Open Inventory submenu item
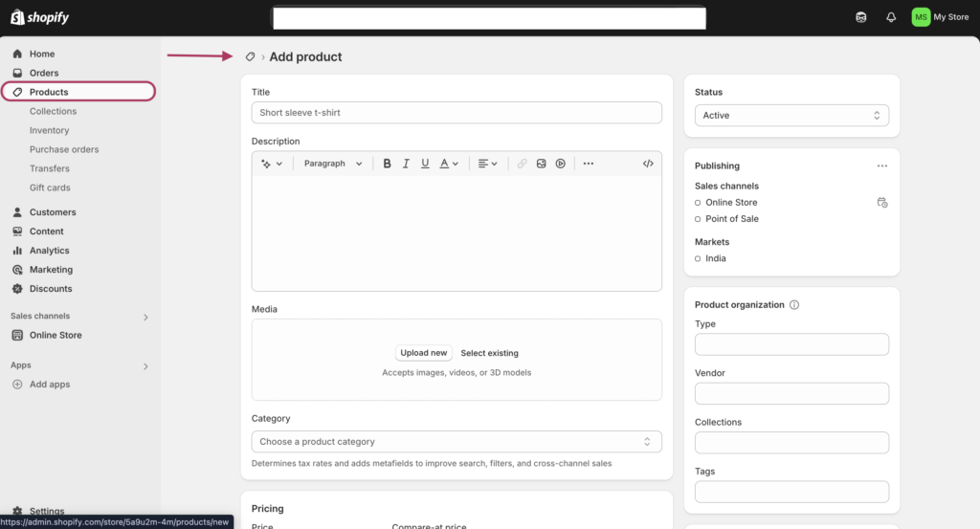This screenshot has width=980, height=529. pyautogui.click(x=50, y=130)
